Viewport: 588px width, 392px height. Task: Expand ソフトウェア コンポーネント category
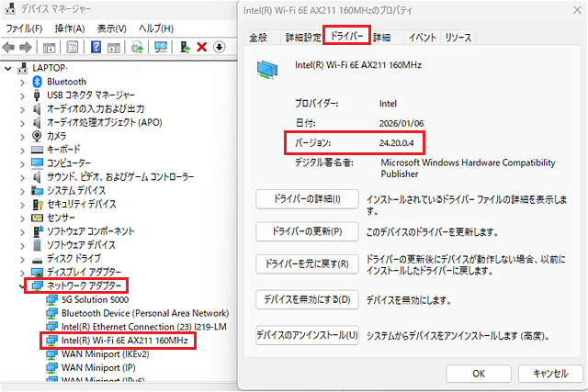tap(22, 232)
